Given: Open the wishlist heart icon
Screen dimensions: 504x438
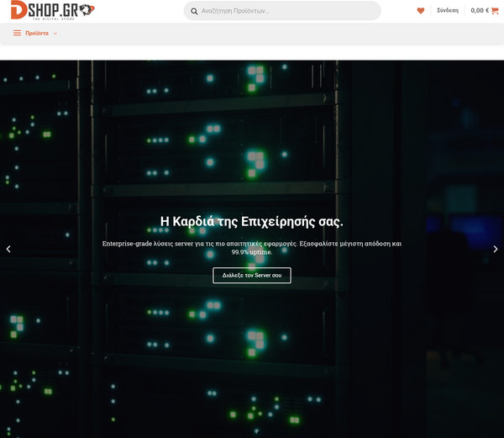Looking at the screenshot, I should pos(421,11).
